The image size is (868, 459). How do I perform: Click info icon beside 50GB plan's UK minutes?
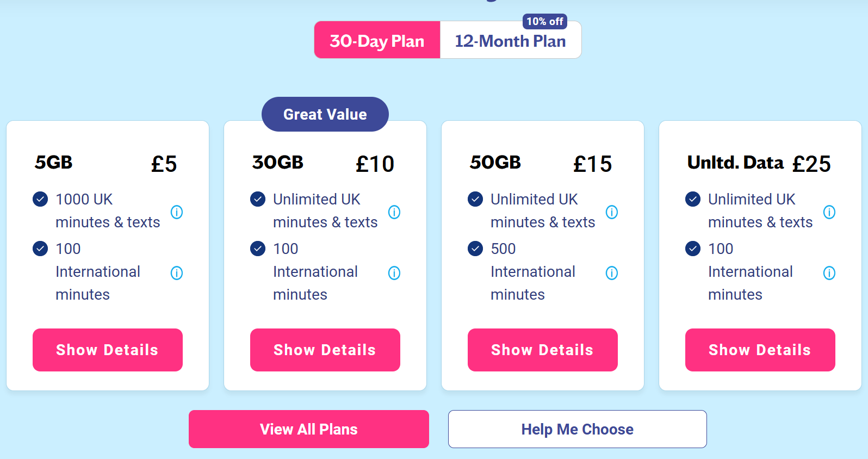coord(612,212)
